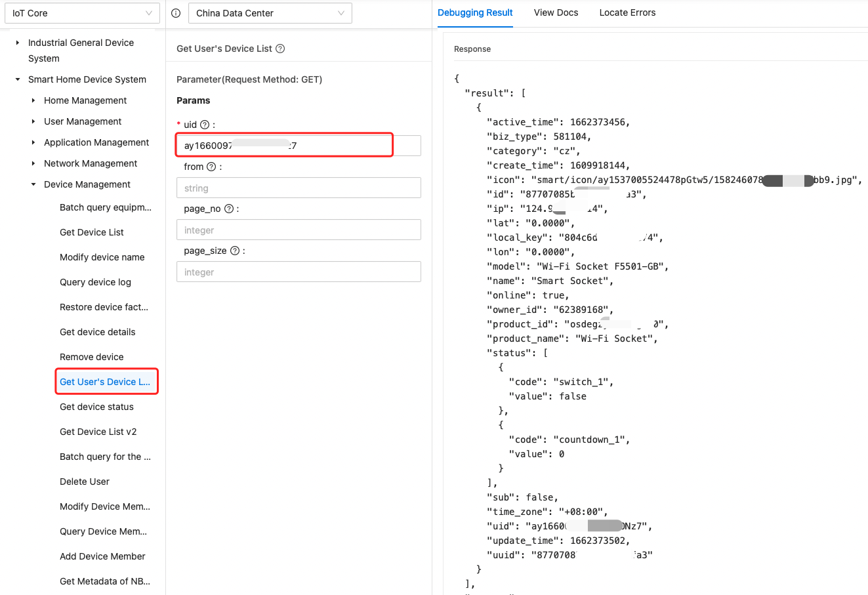
Task: Click the from string input field
Action: point(299,188)
